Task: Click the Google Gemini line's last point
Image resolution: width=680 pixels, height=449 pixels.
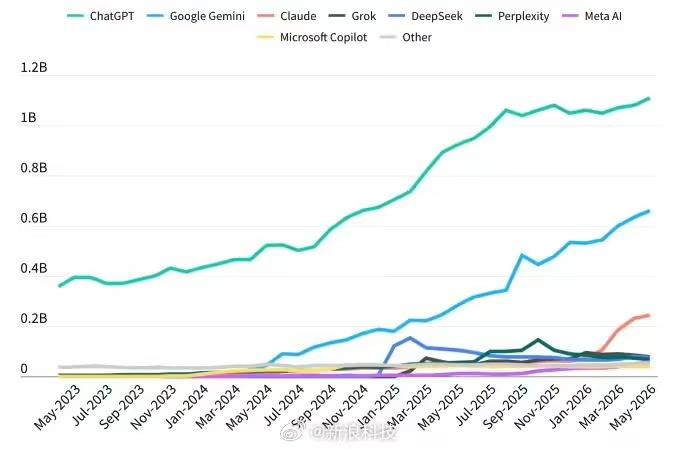Action: pyautogui.click(x=649, y=211)
